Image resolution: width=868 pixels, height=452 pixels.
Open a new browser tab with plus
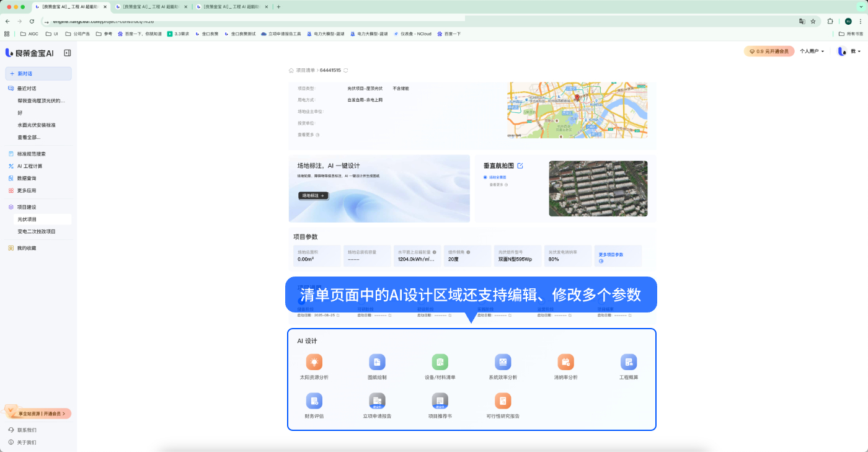pos(278,7)
